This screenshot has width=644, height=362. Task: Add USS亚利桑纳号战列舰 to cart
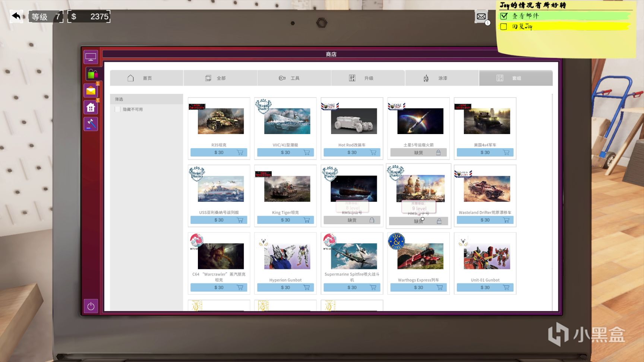click(240, 220)
